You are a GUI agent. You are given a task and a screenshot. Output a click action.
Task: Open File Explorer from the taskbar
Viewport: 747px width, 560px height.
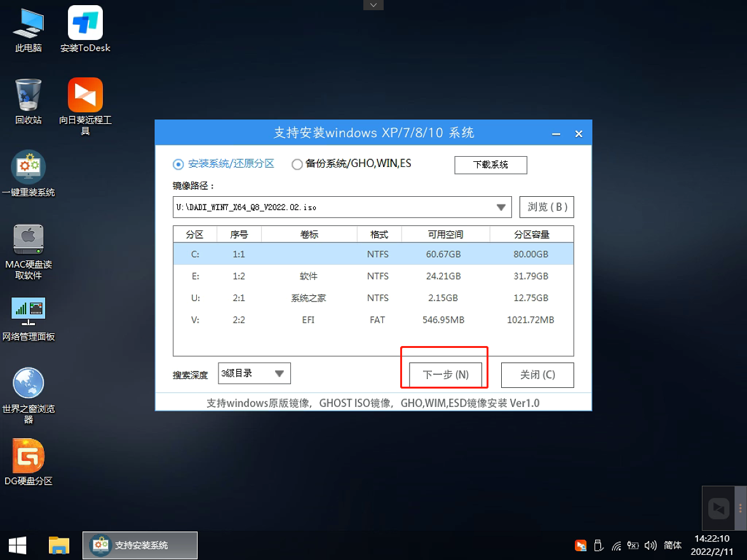pyautogui.click(x=59, y=546)
